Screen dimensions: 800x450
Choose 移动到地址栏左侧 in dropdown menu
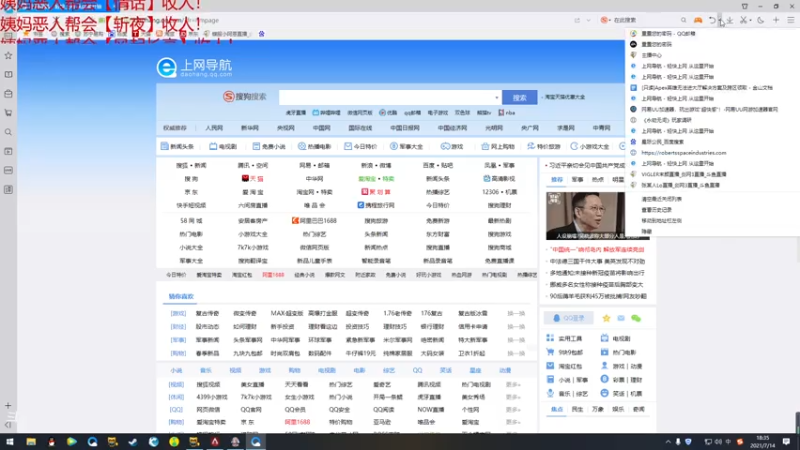[x=661, y=220]
